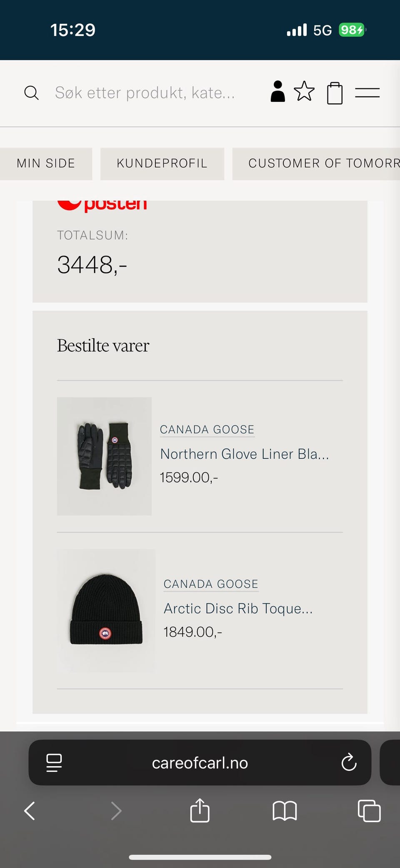Screen dimensions: 400x868
Task: Open Customer of Tomorrow tab
Action: point(321,164)
